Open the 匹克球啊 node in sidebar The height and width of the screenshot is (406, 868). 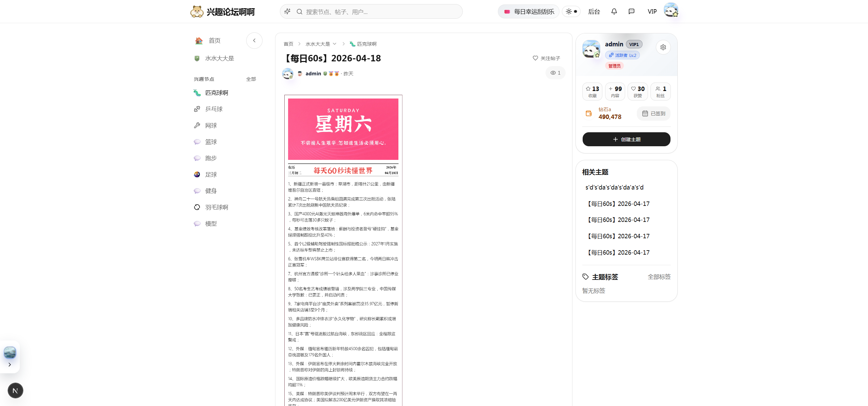point(217,93)
